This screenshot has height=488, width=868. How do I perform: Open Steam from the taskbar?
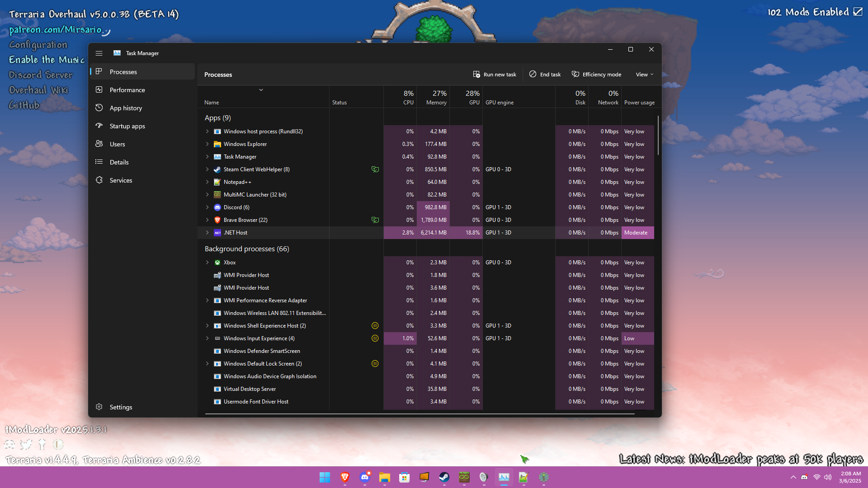coord(444,477)
